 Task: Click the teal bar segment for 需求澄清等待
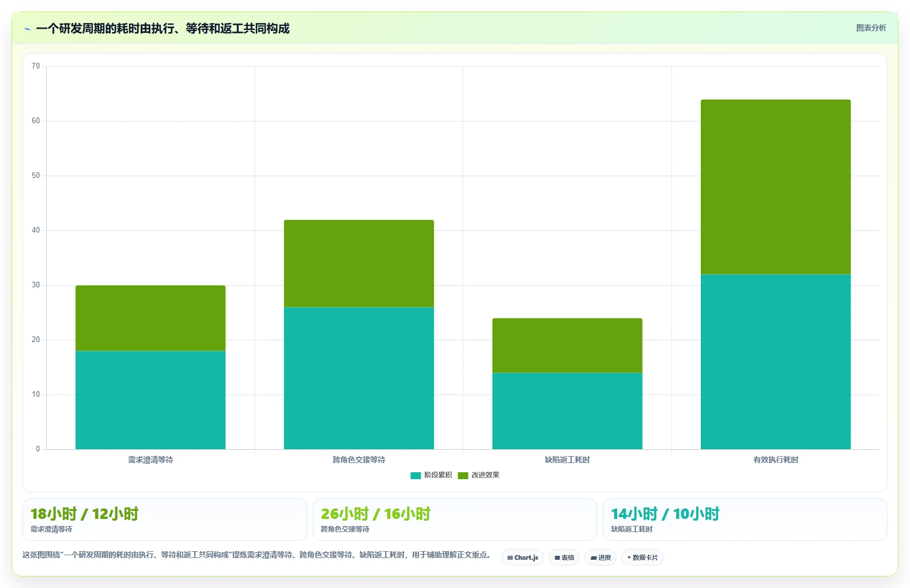tap(150, 400)
